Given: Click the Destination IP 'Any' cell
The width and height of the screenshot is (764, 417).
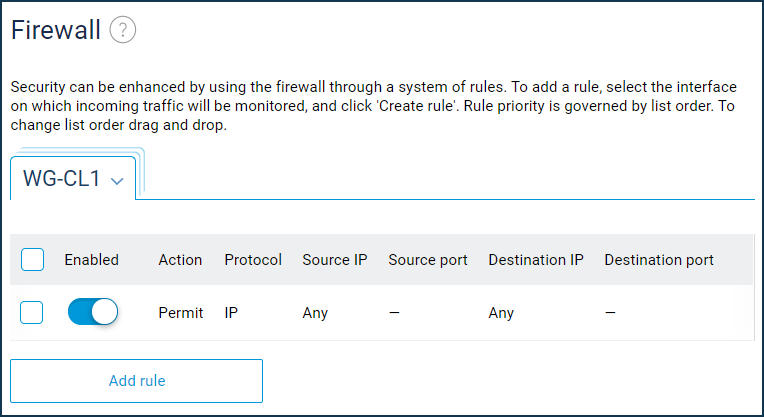Looking at the screenshot, I should pyautogui.click(x=501, y=313).
